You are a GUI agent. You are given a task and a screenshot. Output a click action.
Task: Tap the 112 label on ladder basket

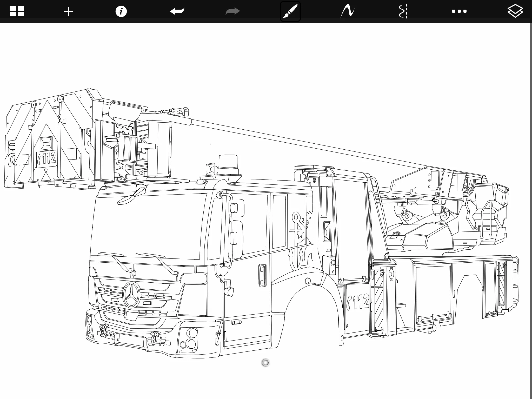(46, 158)
